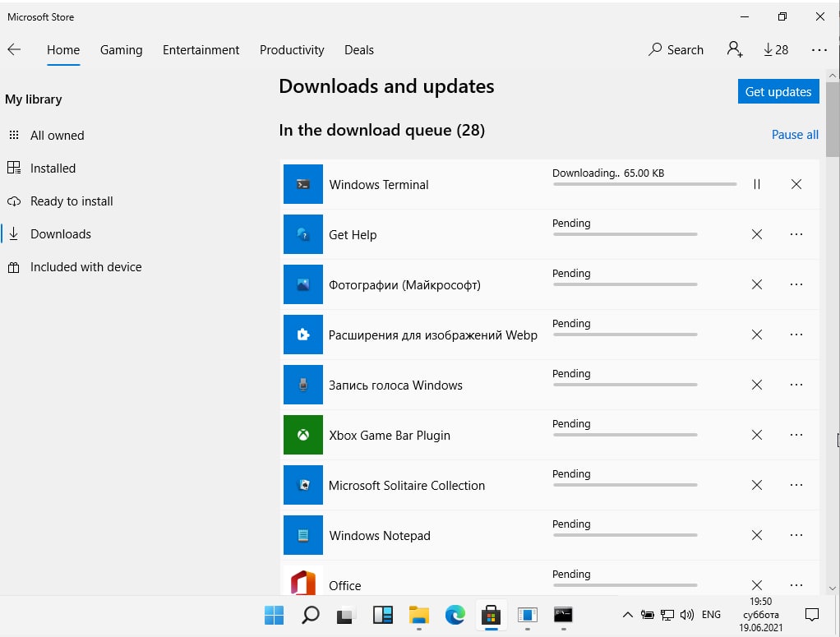Open the Entertainment tab
Viewport: 840px width, 637px height.
(201, 50)
